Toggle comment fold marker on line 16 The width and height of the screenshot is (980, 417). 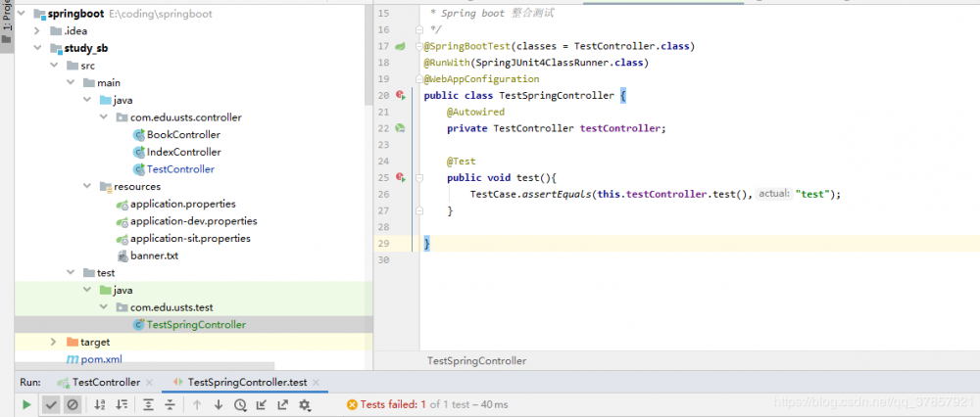click(418, 29)
